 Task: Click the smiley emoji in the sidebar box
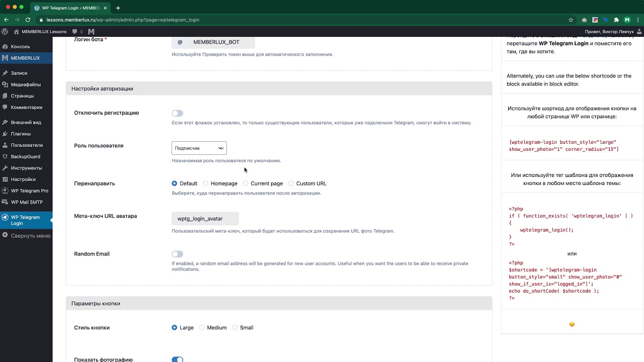tap(572, 324)
